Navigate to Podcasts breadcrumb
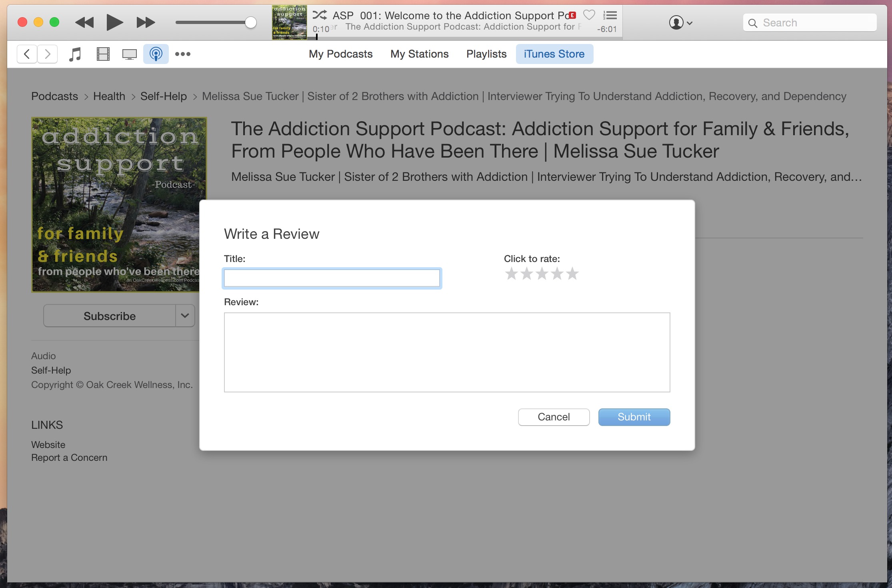Screen dimensions: 892x588 tap(54, 96)
